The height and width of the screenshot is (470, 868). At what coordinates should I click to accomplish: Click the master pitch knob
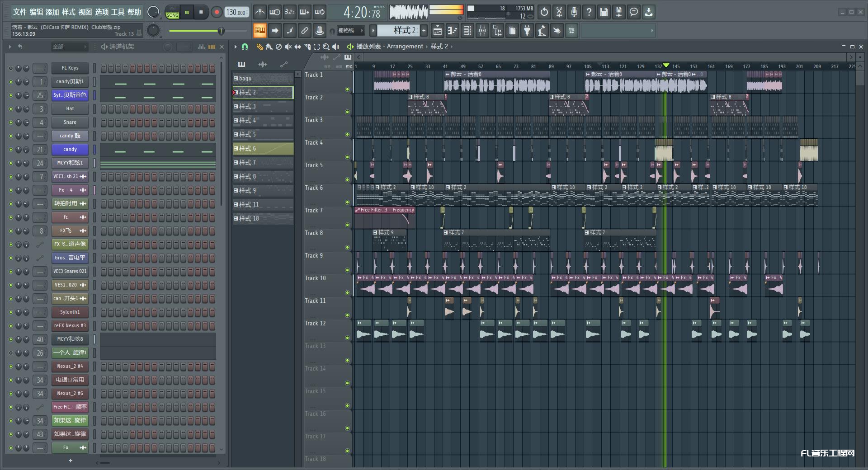tap(154, 30)
